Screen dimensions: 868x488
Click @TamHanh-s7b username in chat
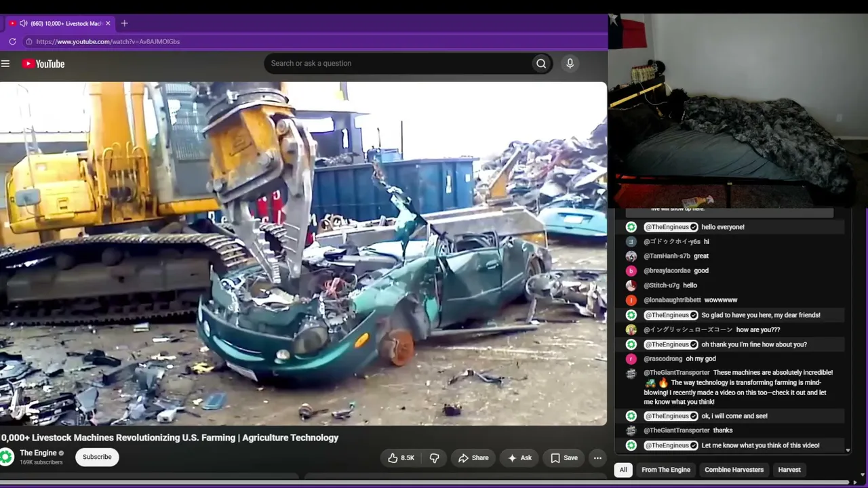[667, 256]
